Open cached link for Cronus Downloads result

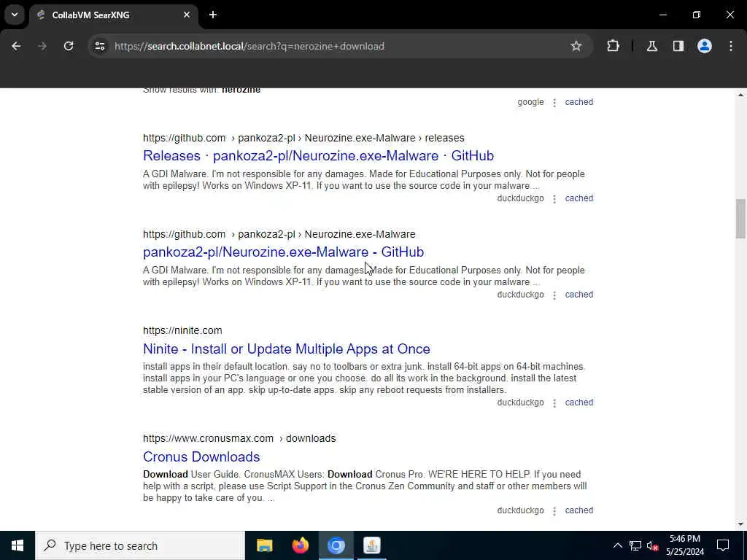point(578,510)
